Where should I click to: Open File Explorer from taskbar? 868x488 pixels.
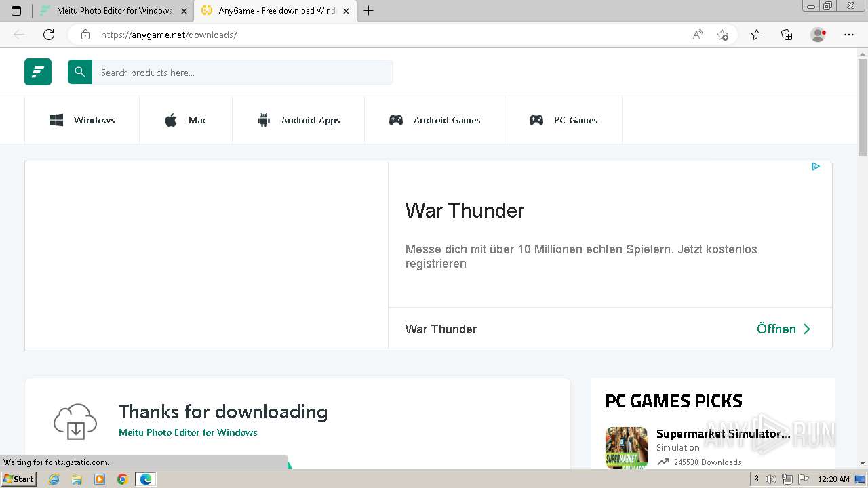pyautogui.click(x=77, y=479)
